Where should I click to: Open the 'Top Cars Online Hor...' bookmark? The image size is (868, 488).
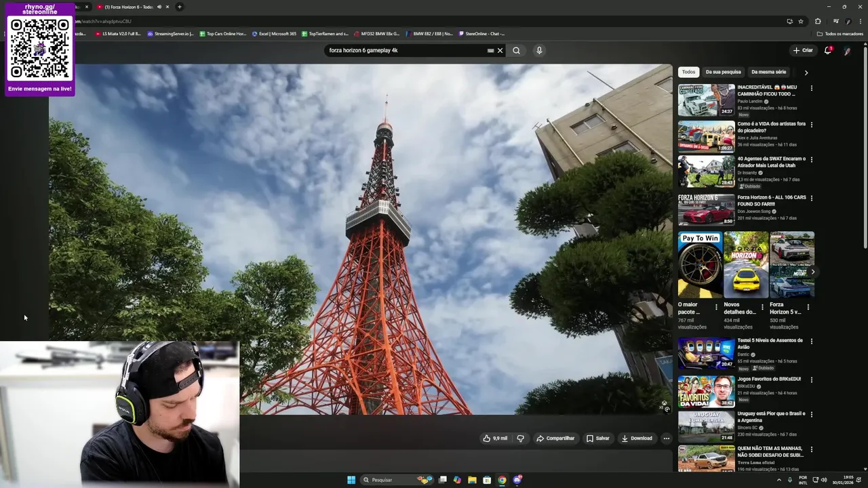click(x=222, y=33)
